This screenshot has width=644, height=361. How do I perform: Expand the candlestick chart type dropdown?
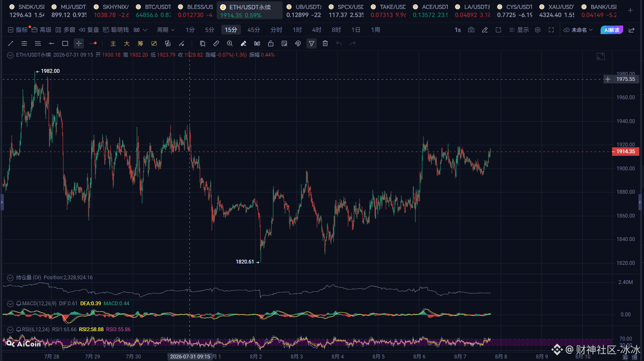pyautogui.click(x=140, y=30)
